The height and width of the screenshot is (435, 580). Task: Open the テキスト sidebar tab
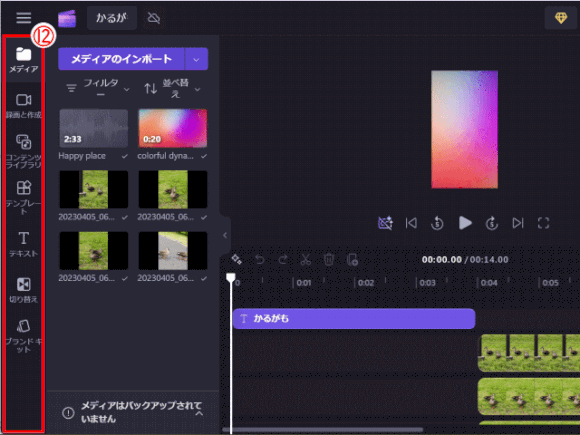point(24,244)
